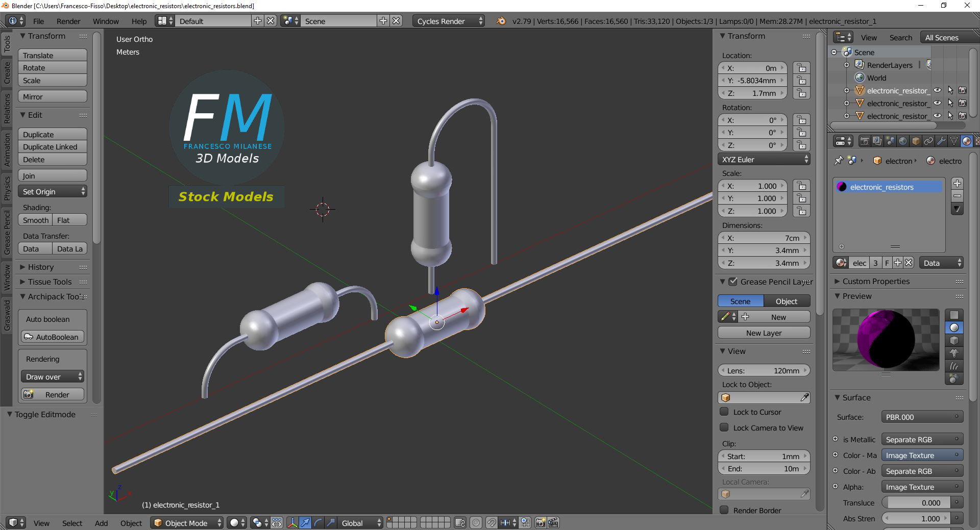
Task: Toggle lock for Rotation Y
Action: (802, 133)
